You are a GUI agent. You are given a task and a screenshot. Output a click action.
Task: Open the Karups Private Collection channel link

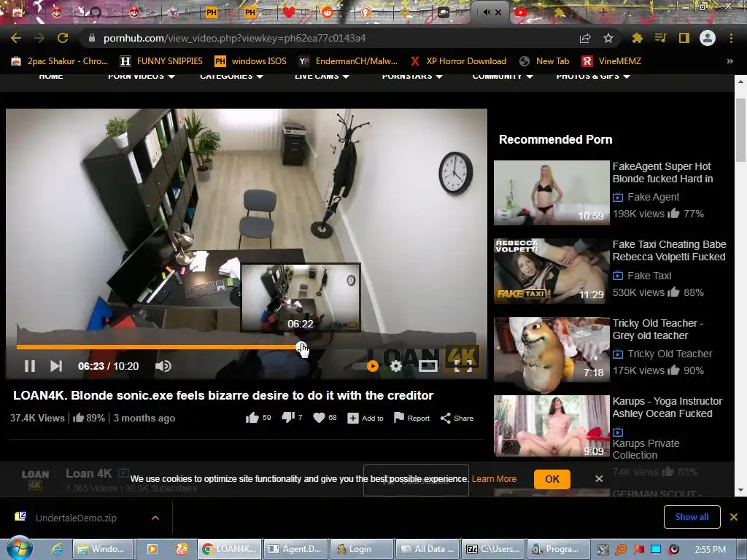tap(646, 449)
